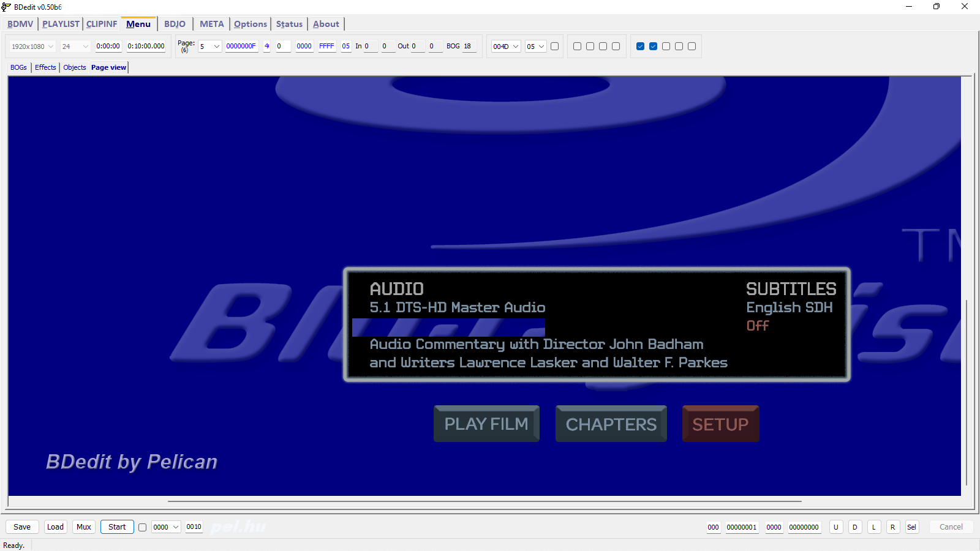Click the blue 0000 field beside FFFF
This screenshot has height=551, width=980.
point(304,47)
